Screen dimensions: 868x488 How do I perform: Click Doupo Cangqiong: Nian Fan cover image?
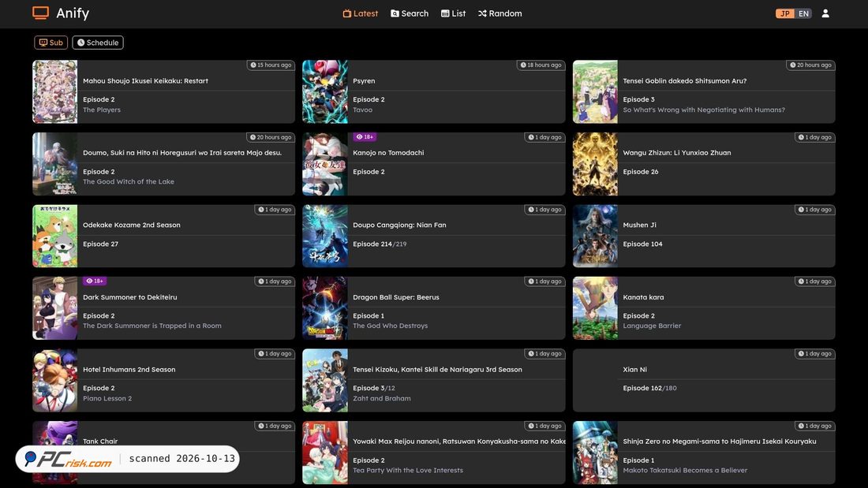325,236
